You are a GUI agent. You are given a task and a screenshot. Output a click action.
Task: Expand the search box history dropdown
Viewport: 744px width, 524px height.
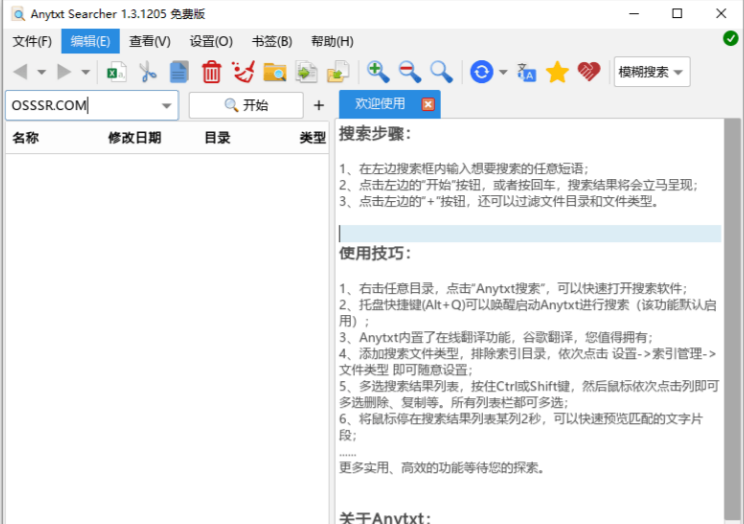click(x=166, y=105)
